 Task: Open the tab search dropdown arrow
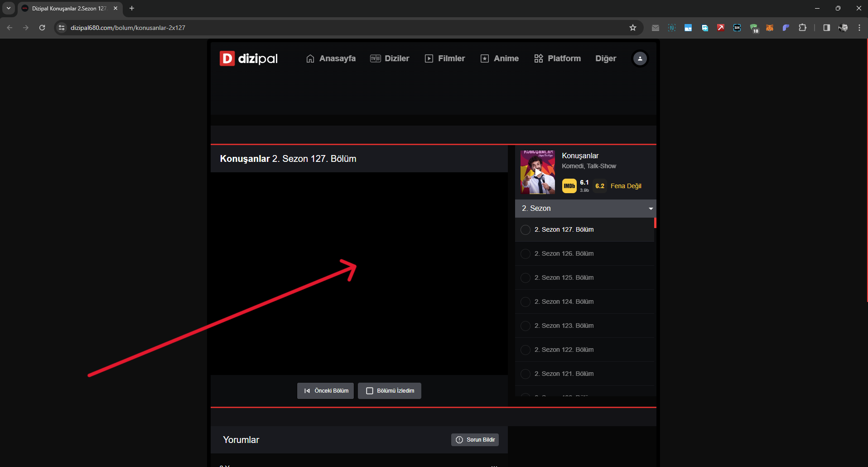tap(9, 8)
